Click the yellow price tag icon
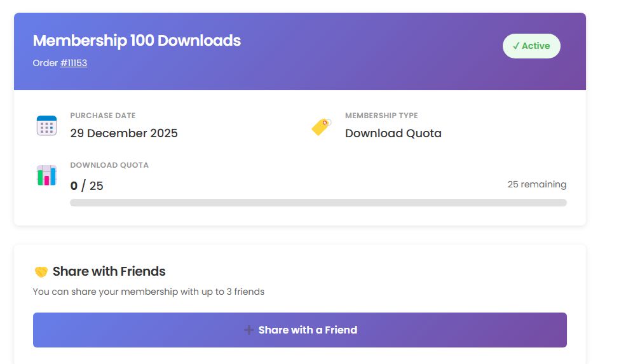619x364 pixels. click(321, 126)
